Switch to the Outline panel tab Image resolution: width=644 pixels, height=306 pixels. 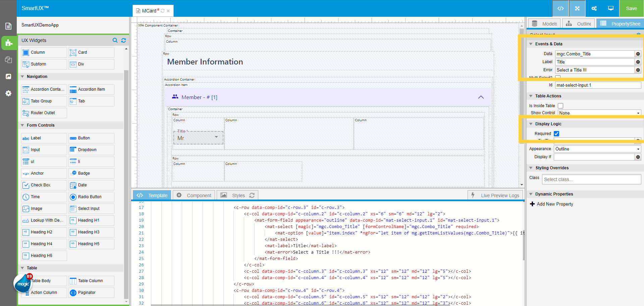(578, 24)
